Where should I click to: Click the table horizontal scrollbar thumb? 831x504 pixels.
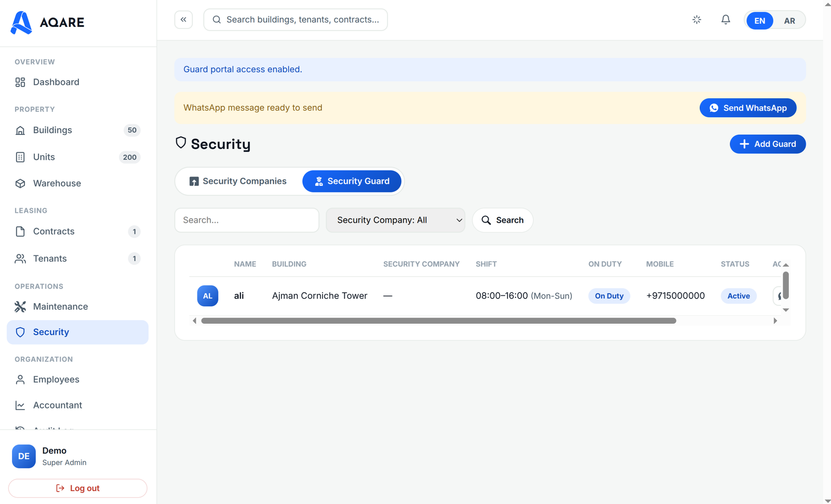[x=439, y=321]
